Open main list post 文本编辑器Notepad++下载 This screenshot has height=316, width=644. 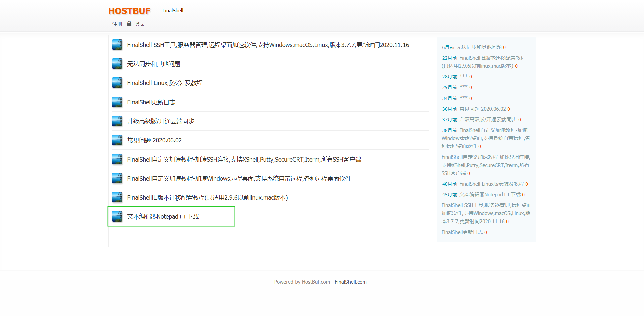163,217
